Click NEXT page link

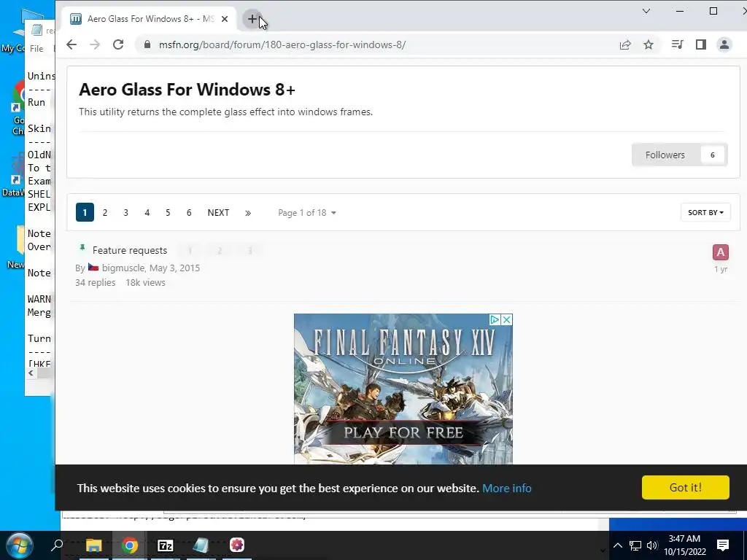click(x=218, y=212)
